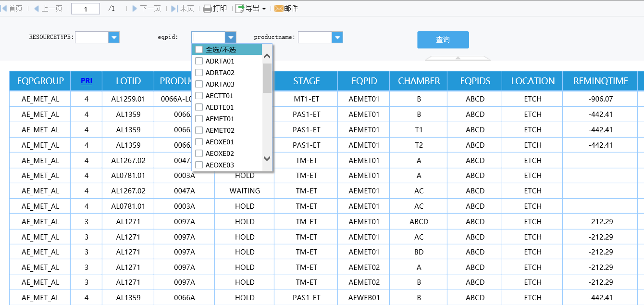Click the T2 chamber cell

[x=419, y=145]
